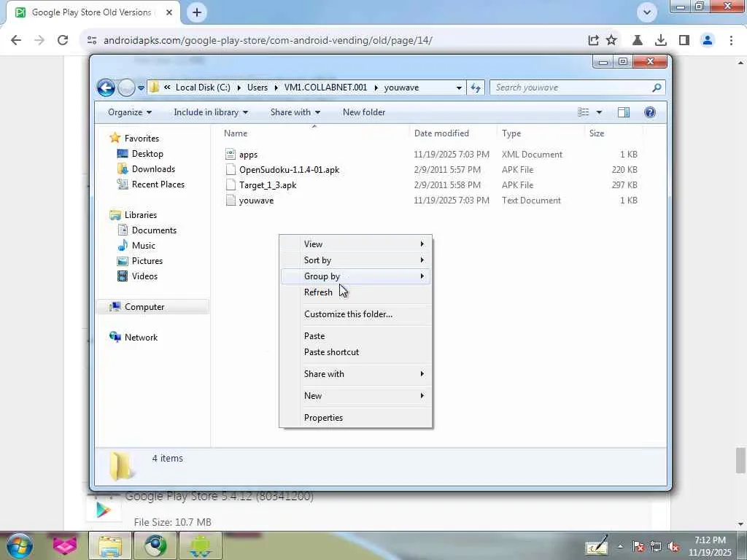This screenshot has height=560, width=747.
Task: Open Share with toolbar dropdown
Action: 295,112
